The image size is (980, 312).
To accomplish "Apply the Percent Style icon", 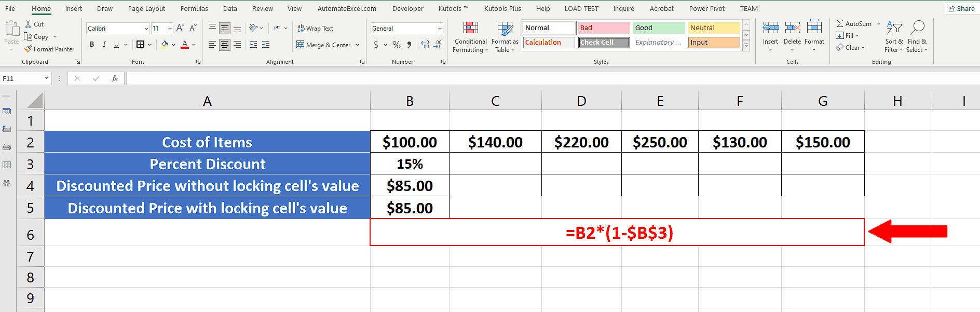I will click(x=397, y=45).
